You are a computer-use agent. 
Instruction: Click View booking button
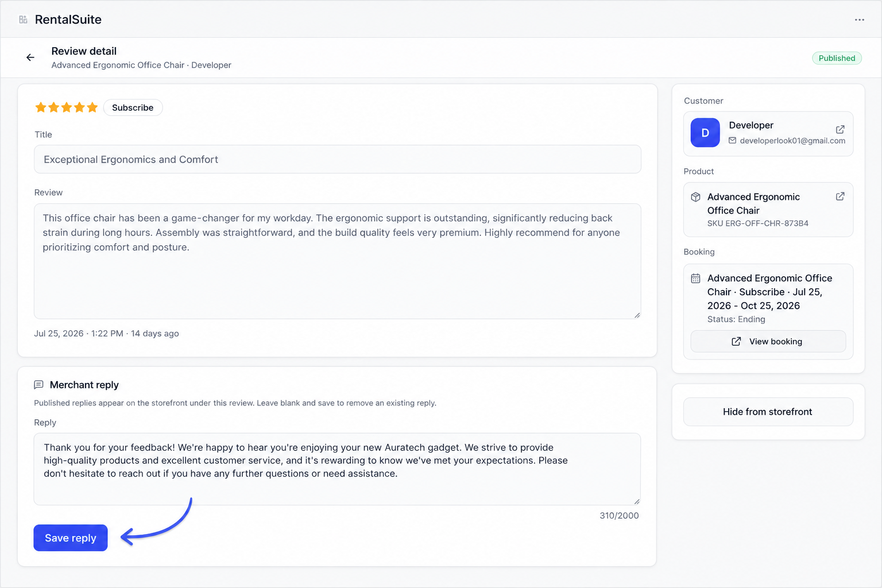pos(768,342)
